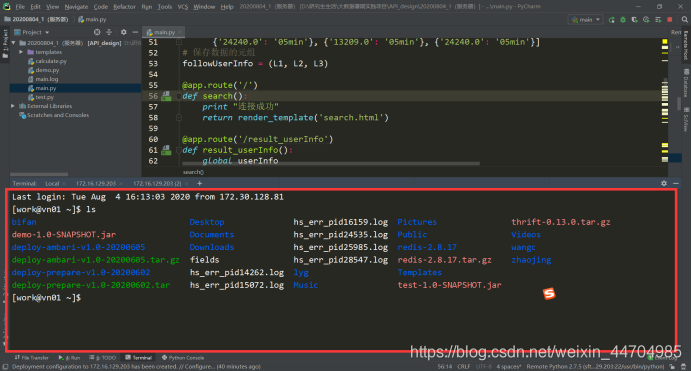Open the Project view dropdown

[x=32, y=32]
